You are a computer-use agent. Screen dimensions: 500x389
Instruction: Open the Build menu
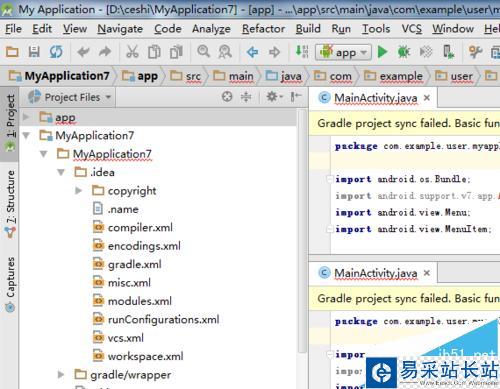point(308,29)
